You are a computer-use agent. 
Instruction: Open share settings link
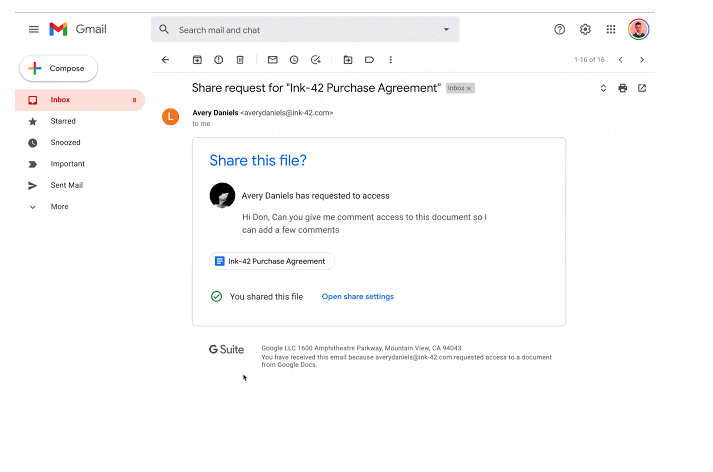pos(357,297)
